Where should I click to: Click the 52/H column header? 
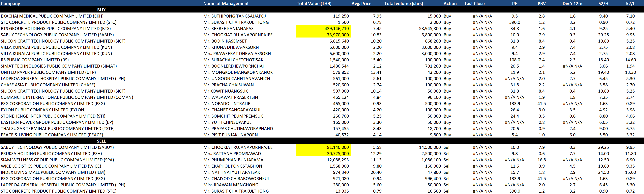(603, 3)
